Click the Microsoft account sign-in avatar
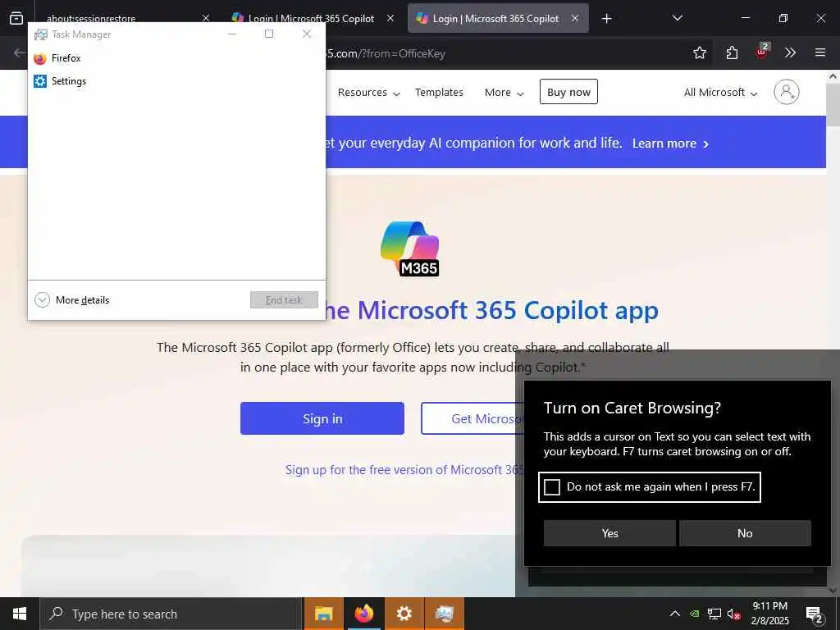840x630 pixels. point(787,92)
